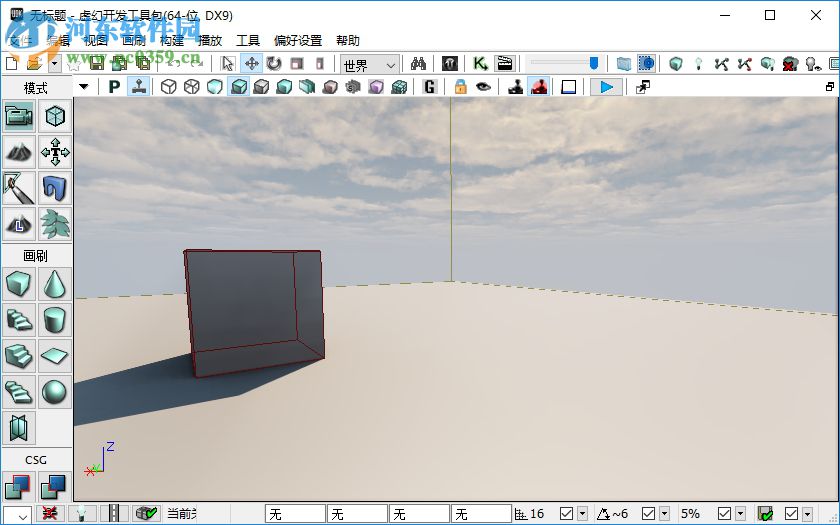Open the 工具 menu

pos(248,41)
